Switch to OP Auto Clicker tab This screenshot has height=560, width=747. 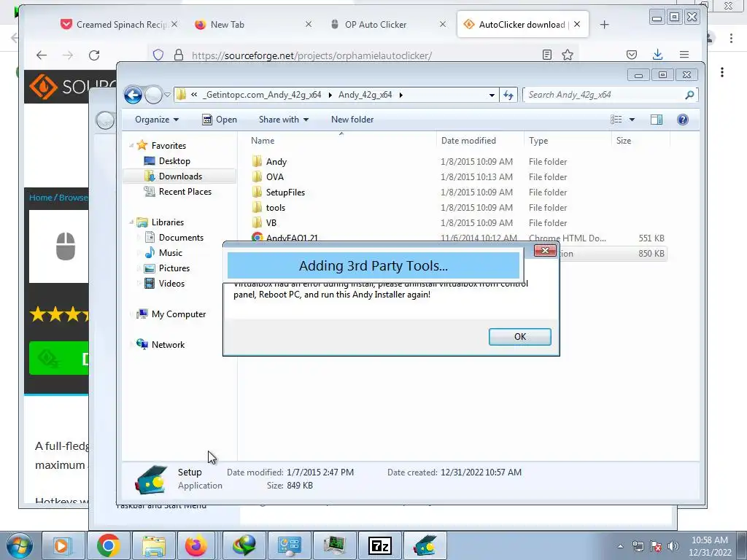pos(376,24)
